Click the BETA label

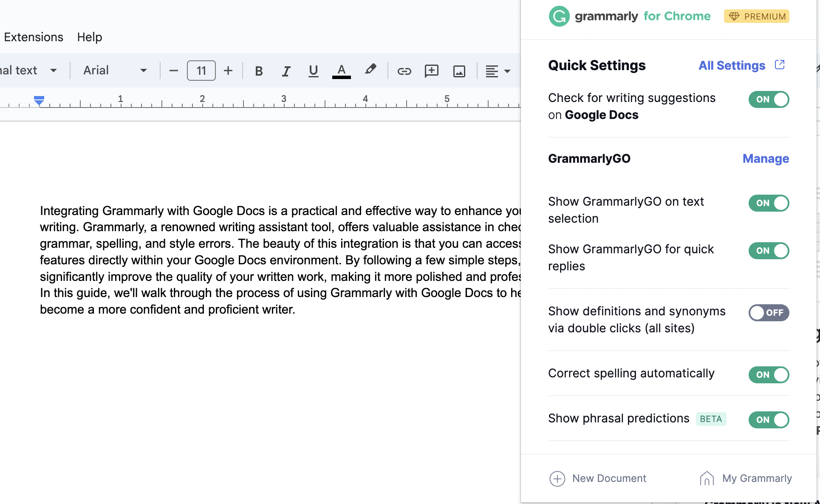[x=711, y=419]
